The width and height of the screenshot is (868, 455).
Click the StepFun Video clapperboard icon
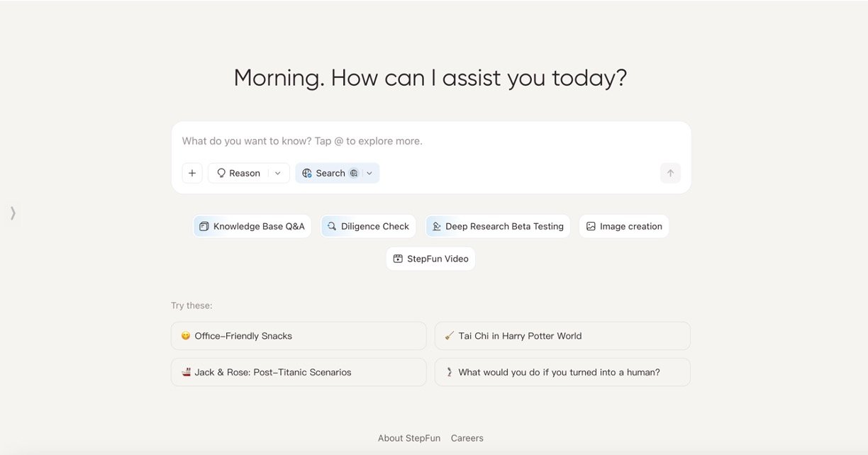[x=397, y=258]
